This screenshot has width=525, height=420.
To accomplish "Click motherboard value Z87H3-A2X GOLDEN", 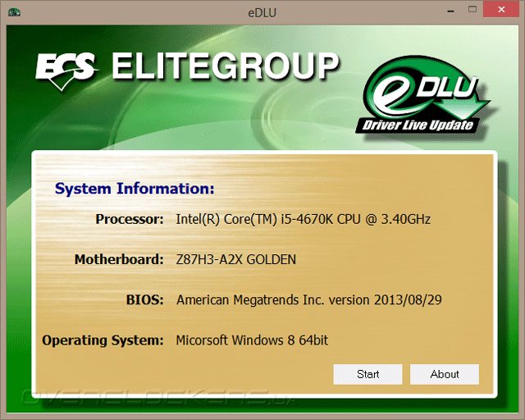I will (x=236, y=259).
